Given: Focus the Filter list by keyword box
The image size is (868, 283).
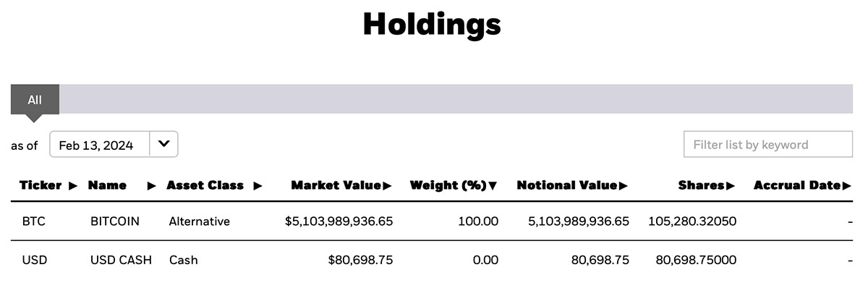Looking at the screenshot, I should [x=768, y=144].
